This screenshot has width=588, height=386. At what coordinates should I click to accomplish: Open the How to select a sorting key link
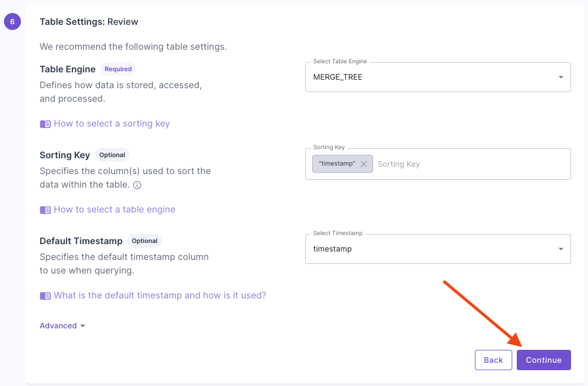tap(111, 123)
